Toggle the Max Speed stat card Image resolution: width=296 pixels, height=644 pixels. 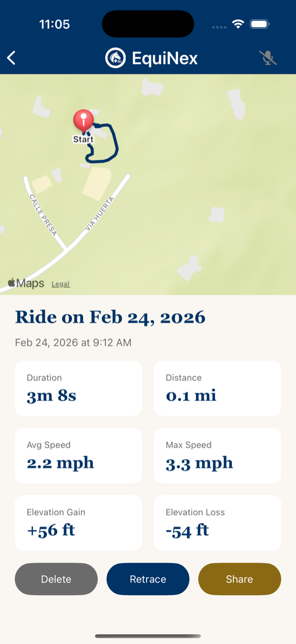pos(218,455)
